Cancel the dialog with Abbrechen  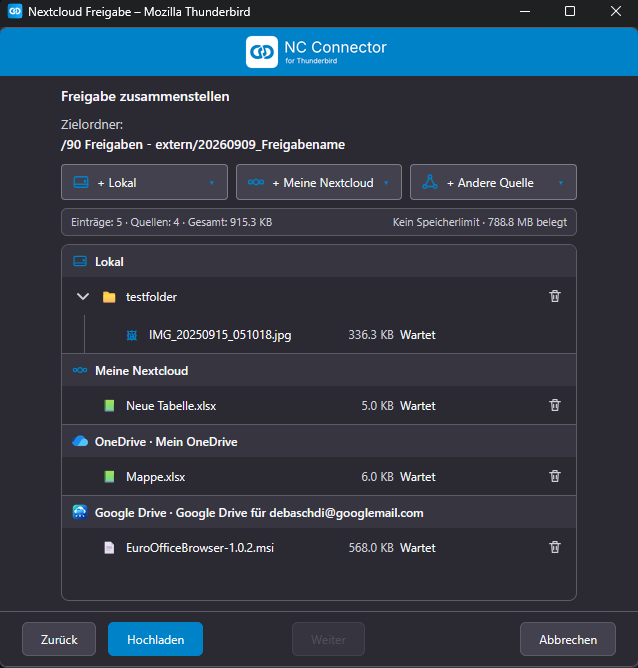[568, 639]
